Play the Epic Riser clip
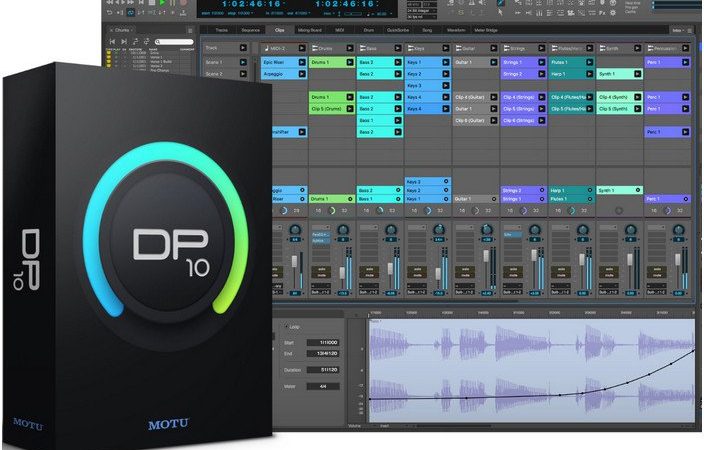Image resolution: width=704 pixels, height=450 pixels. (302, 62)
